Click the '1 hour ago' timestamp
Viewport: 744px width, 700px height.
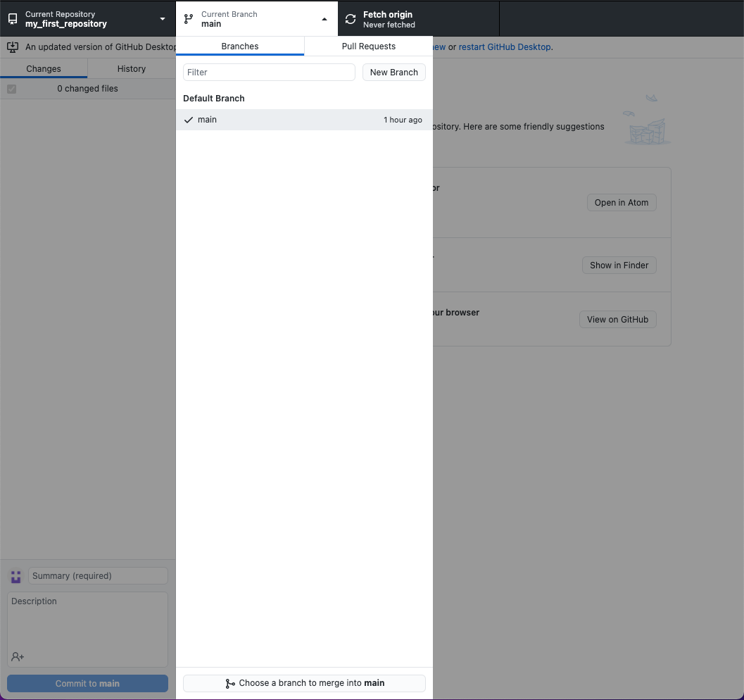click(403, 120)
